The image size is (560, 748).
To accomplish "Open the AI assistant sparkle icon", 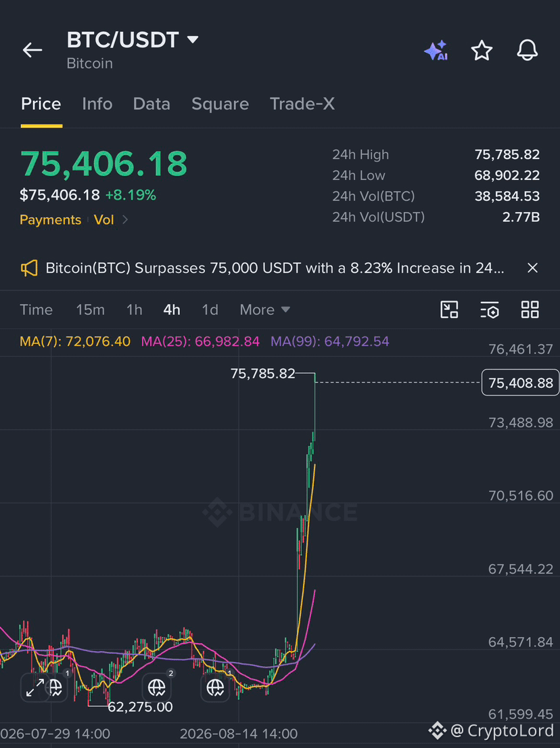I will coord(436,50).
